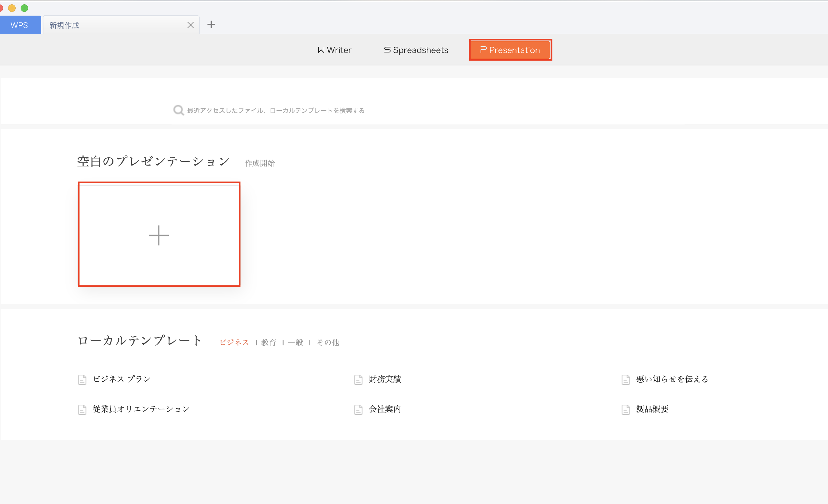The width and height of the screenshot is (828, 504).
Task: Create a blank presentation from the plus thumbnail
Action: [x=158, y=235]
